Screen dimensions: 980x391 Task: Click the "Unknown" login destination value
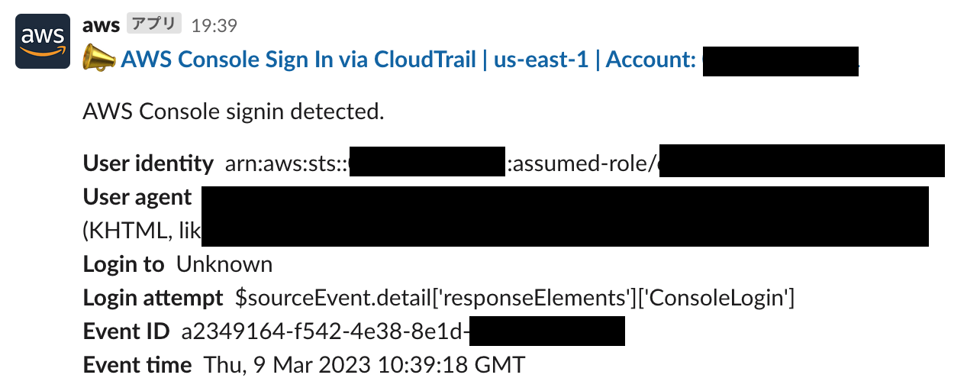coord(224,264)
